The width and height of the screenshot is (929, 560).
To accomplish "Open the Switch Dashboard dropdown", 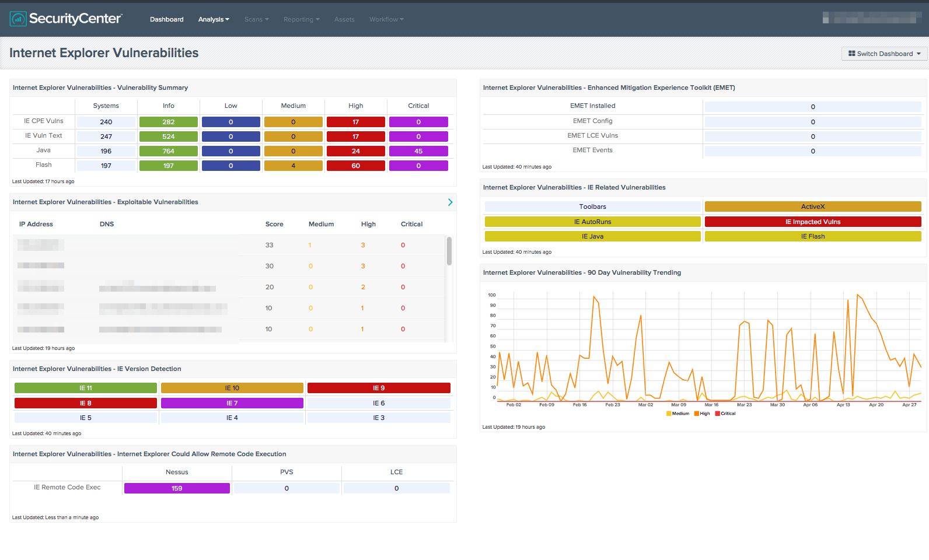I will [884, 54].
